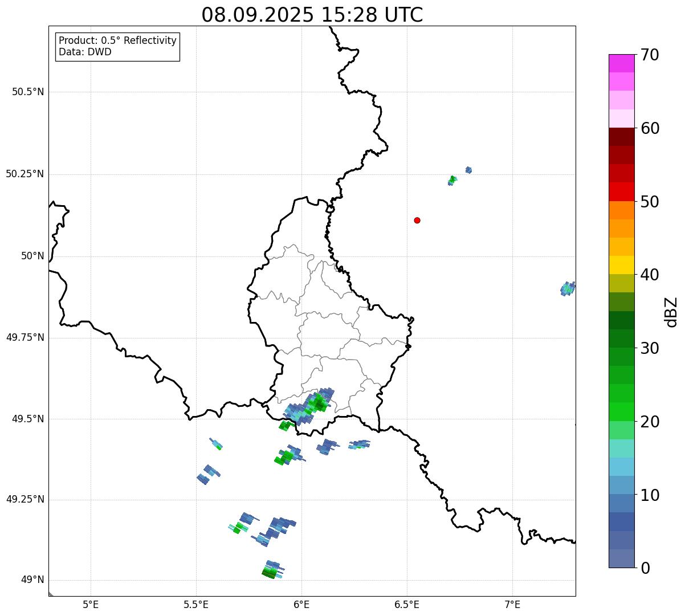Click the colorbar tick label '0'
This screenshot has height=616, width=685.
click(645, 568)
